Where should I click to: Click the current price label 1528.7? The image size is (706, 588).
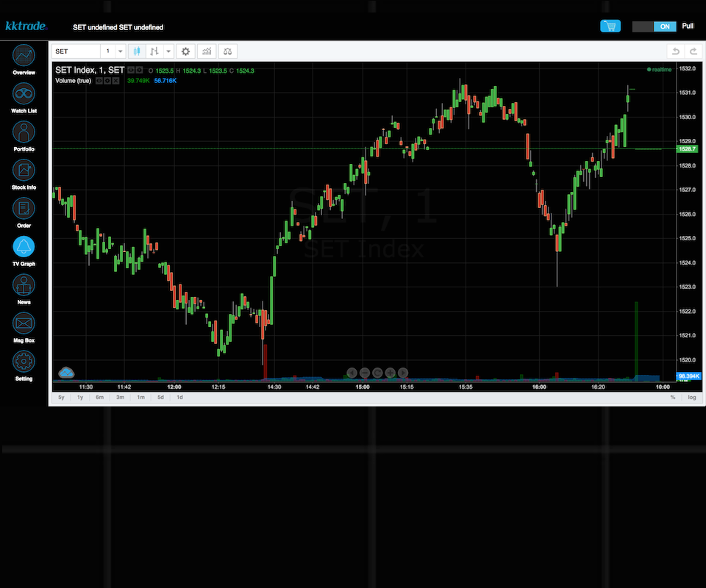click(687, 149)
